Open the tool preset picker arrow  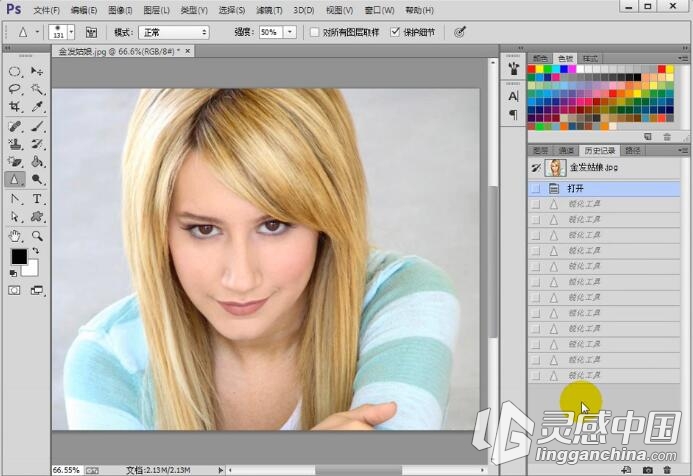click(37, 32)
